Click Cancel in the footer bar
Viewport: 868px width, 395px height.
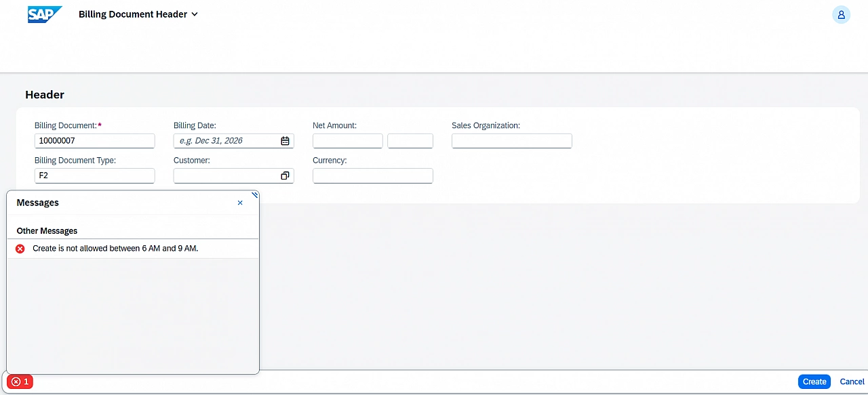[x=852, y=381]
